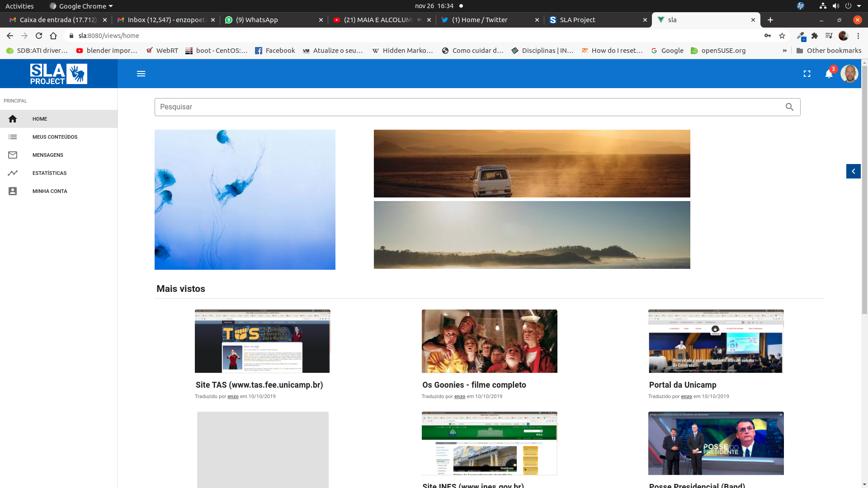Click the SLA Project logo
This screenshot has width=868, height=488.
pyautogui.click(x=59, y=74)
